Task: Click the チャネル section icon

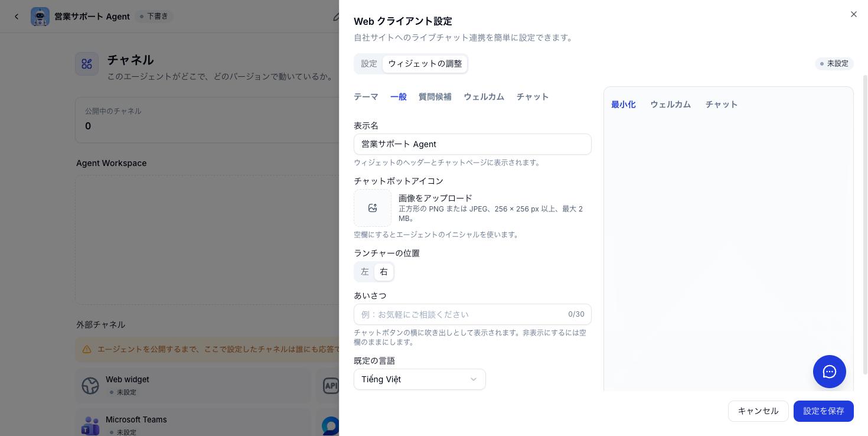Action: pos(87,64)
